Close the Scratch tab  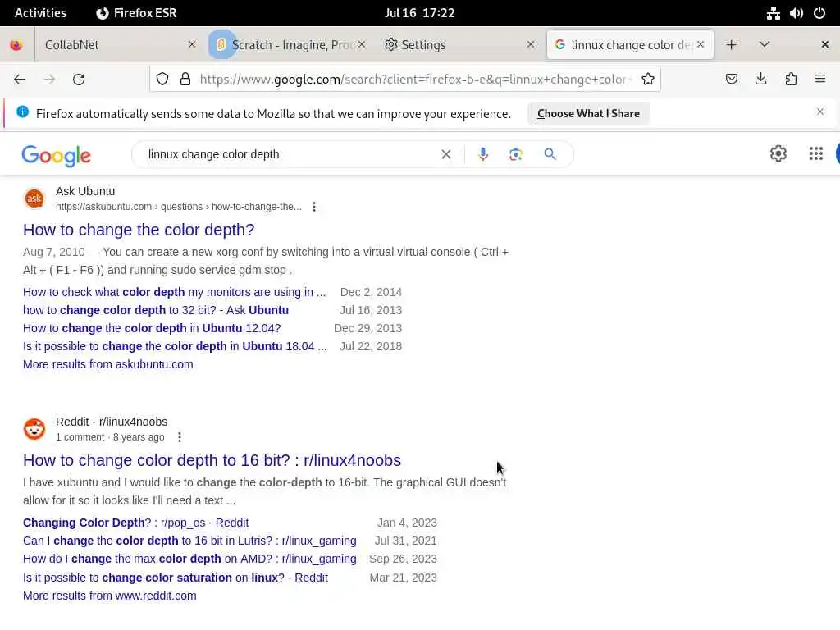coord(362,45)
